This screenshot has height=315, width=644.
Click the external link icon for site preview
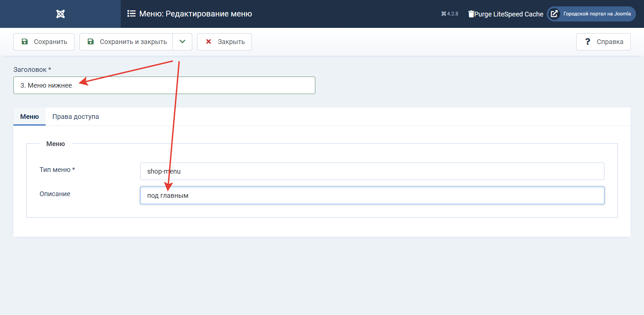[x=554, y=14]
